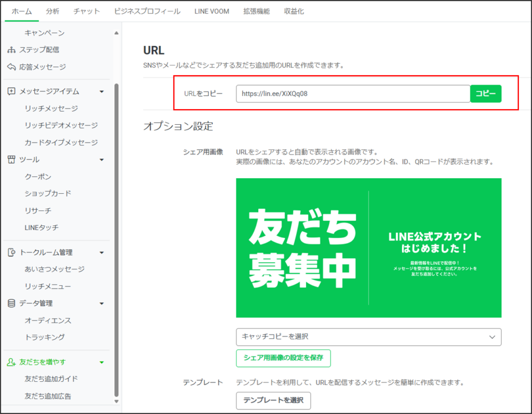Open the LINE VOOM tab
The height and width of the screenshot is (414, 532).
[x=212, y=11]
